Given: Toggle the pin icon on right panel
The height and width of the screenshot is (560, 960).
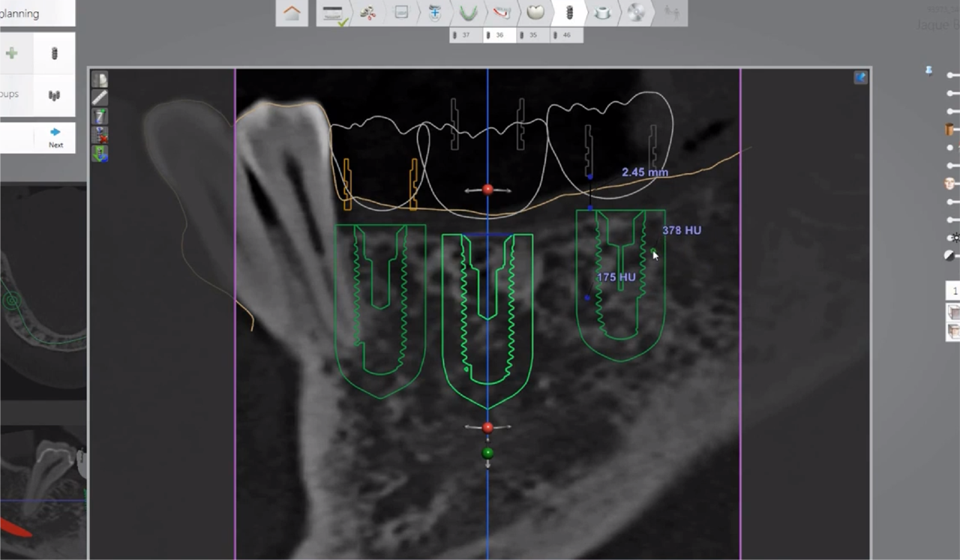Looking at the screenshot, I should [929, 70].
